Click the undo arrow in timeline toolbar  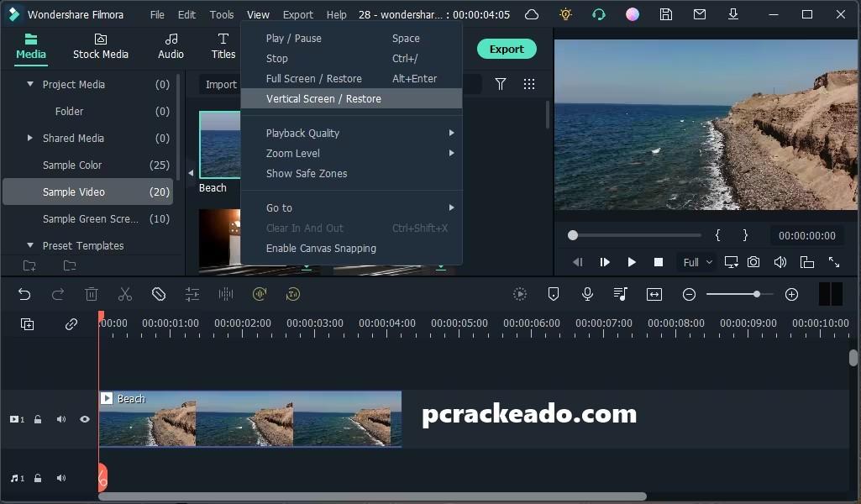(24, 294)
